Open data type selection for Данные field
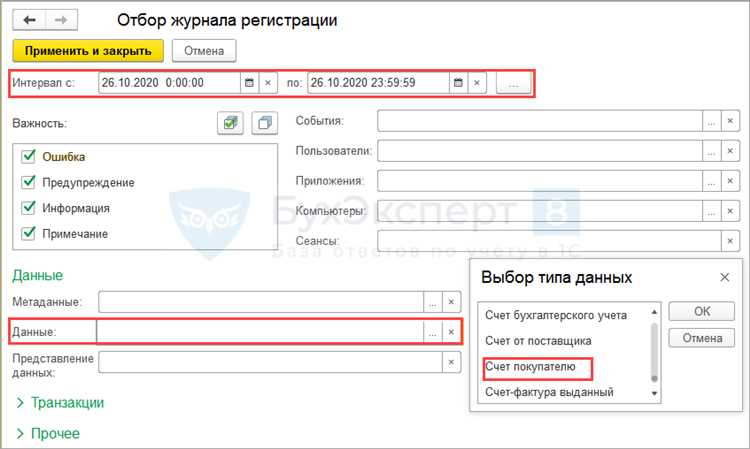This screenshot has height=449, width=750. 432,332
